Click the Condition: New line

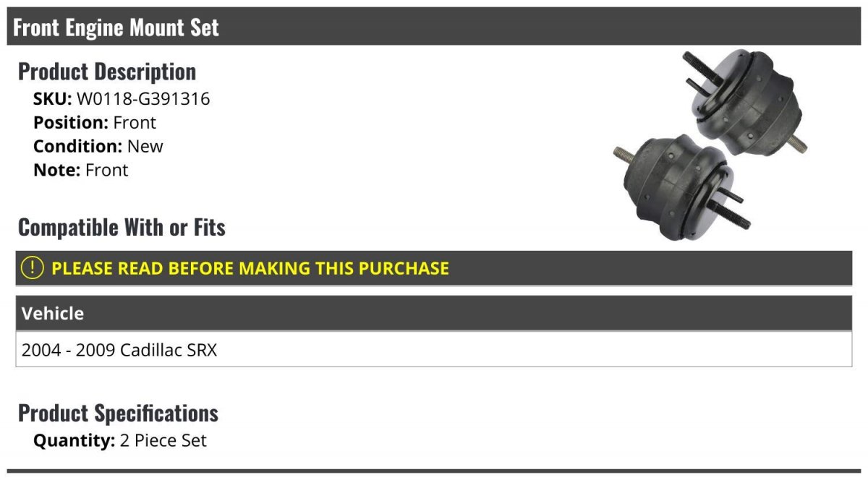98,146
